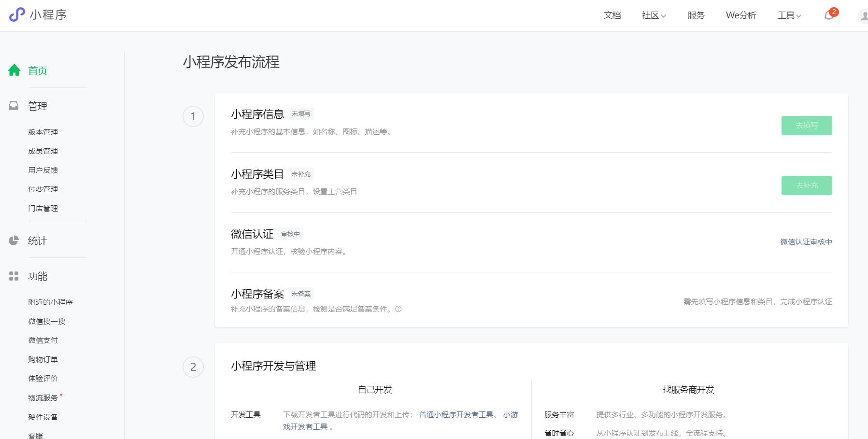Select 物流服务 with the red dot marker
This screenshot has height=439, width=868.
[x=43, y=397]
